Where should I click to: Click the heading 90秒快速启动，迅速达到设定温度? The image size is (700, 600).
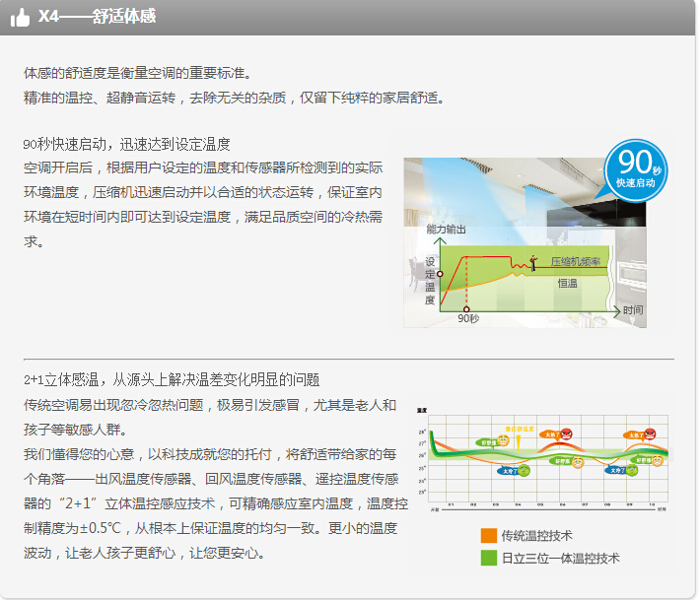click(x=127, y=144)
